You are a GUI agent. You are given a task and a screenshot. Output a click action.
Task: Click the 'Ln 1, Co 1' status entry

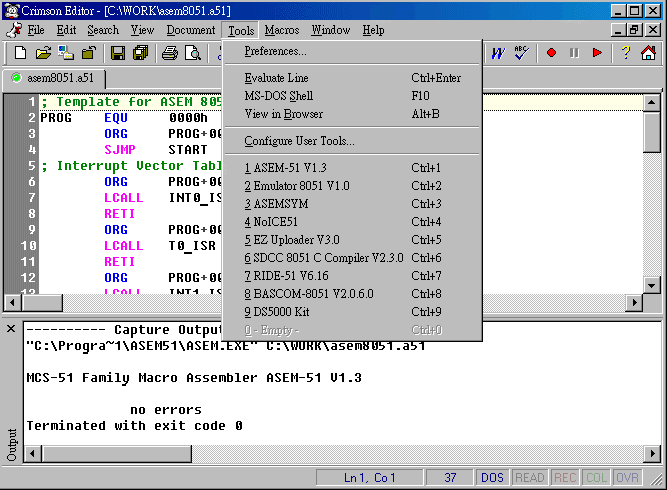[370, 478]
